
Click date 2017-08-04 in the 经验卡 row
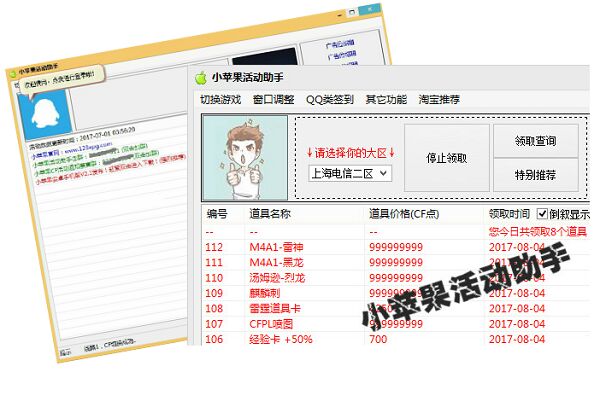pyautogui.click(x=517, y=339)
